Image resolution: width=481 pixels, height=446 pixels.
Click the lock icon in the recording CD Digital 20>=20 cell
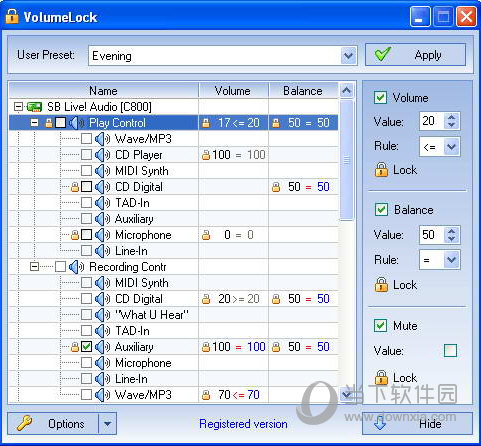point(206,299)
